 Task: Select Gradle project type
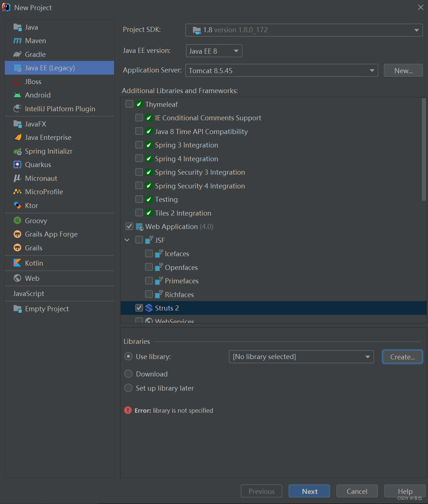[59, 54]
